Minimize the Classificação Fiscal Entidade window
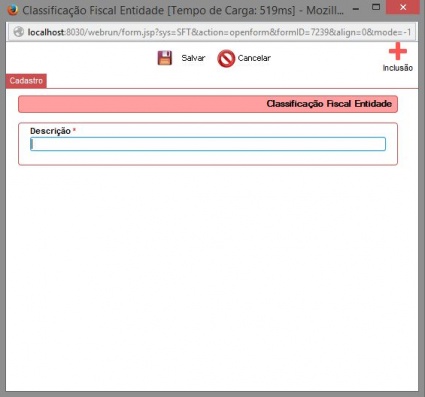This screenshot has height=397, width=425. click(x=356, y=8)
